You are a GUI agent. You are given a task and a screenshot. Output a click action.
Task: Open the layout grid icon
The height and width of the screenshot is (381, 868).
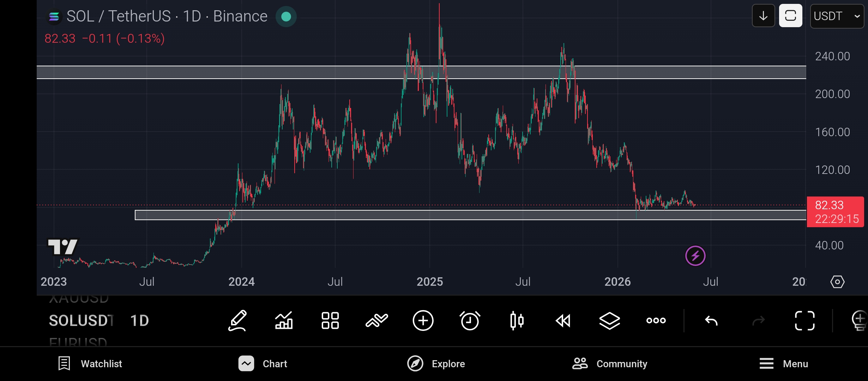point(330,321)
